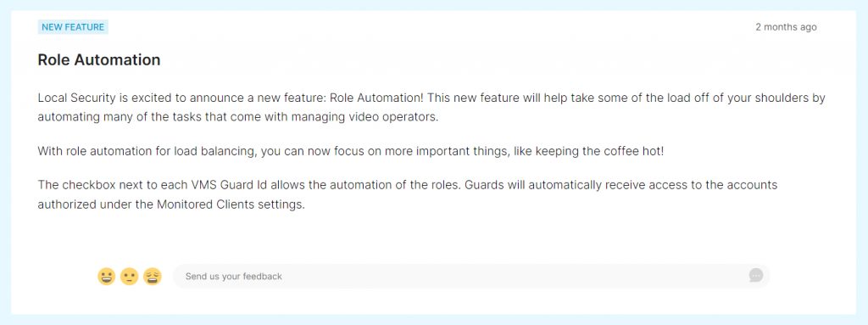Click the empty area of the feedback bar
The image size is (868, 325).
(x=515, y=276)
